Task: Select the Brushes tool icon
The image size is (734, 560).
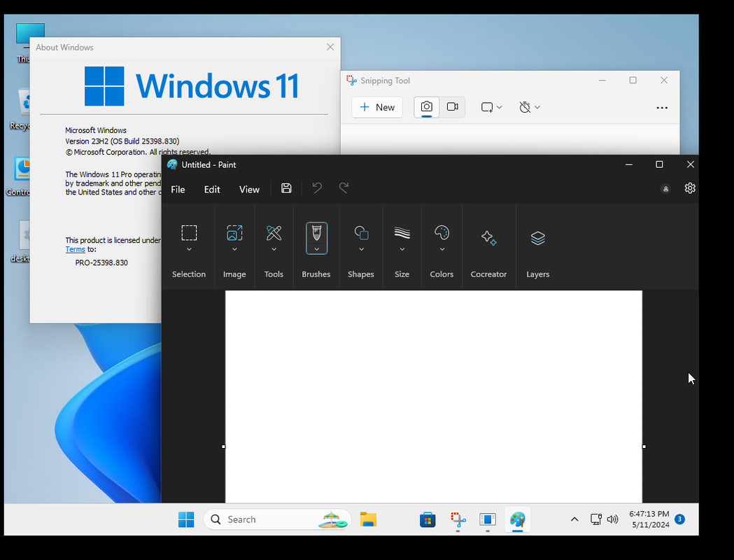Action: (x=316, y=232)
